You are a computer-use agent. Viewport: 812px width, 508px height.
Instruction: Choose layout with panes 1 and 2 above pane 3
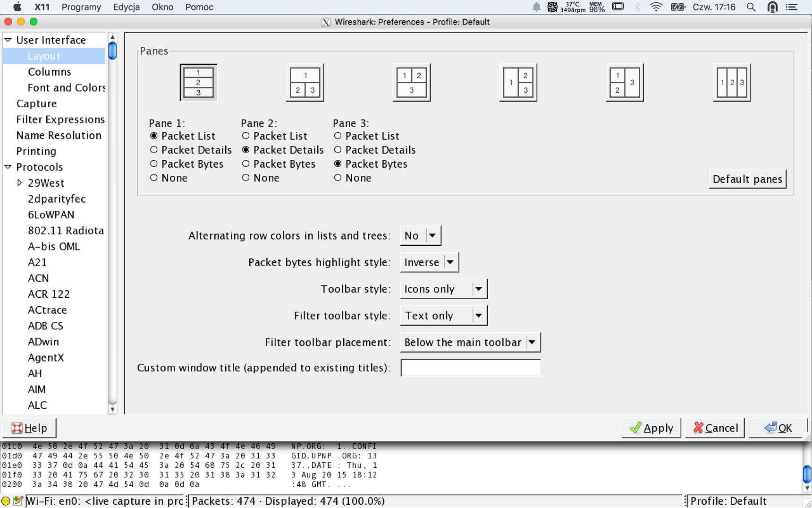[x=412, y=82]
